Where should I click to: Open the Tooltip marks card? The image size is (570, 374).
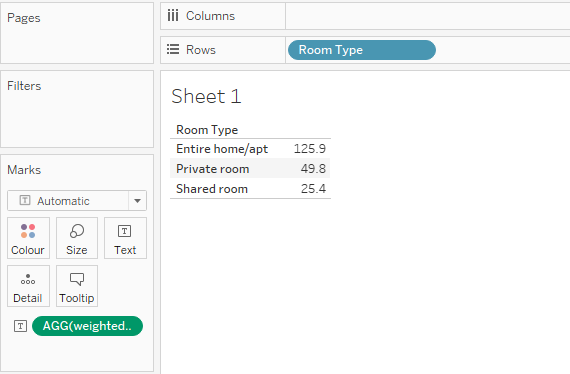click(x=77, y=286)
